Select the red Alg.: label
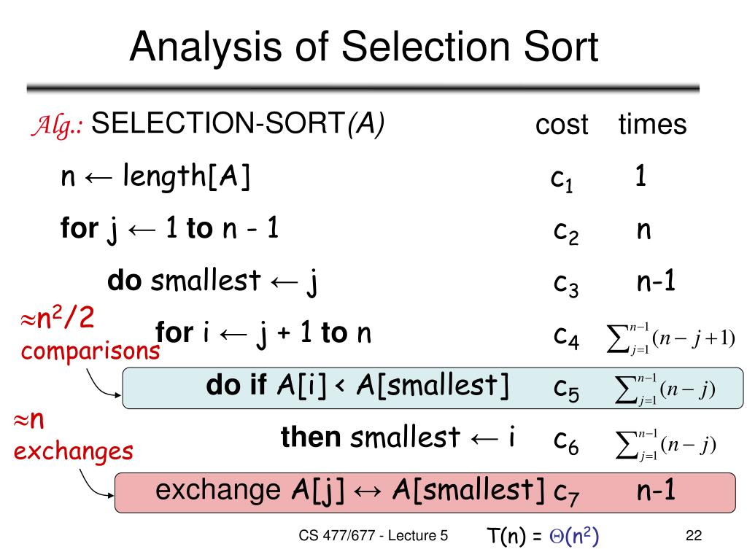Image resolution: width=747 pixels, height=560 pixels. coord(57,125)
